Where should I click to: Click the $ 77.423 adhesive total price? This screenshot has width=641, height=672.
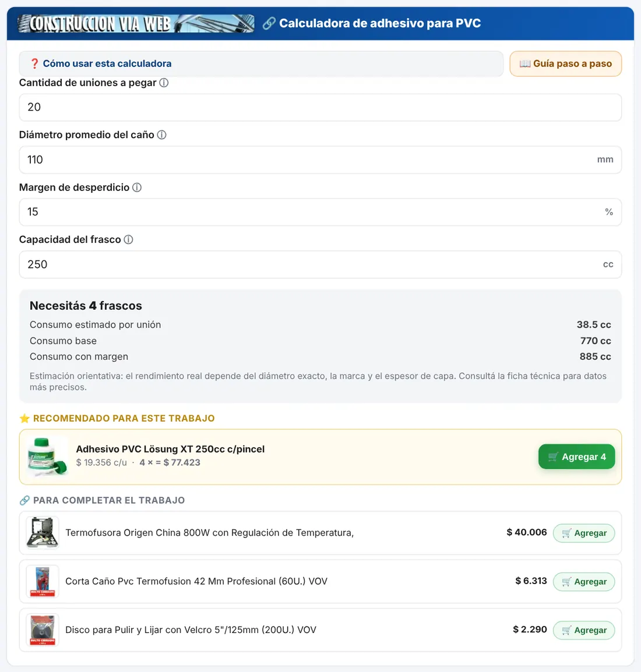[x=182, y=462]
